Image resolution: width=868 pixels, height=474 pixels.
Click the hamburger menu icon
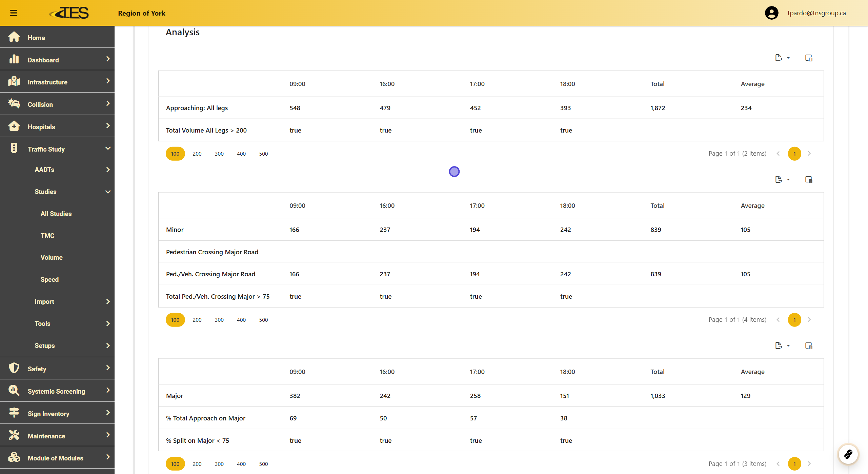(x=14, y=13)
